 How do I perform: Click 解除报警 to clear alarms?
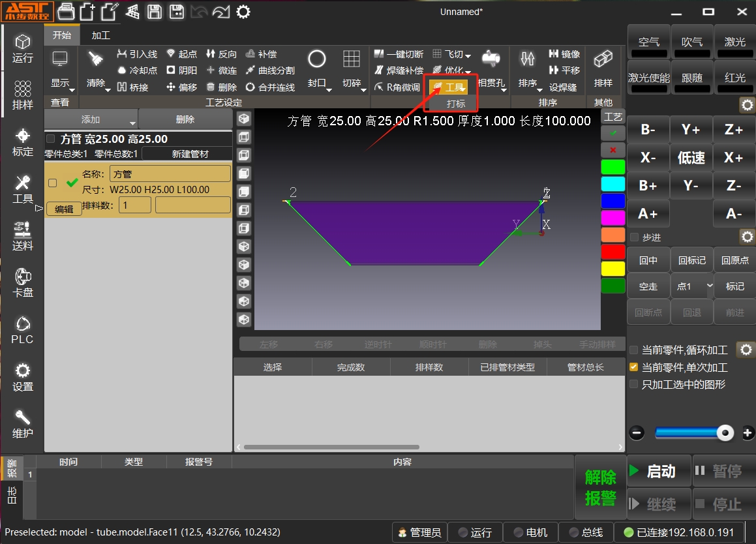pos(600,487)
